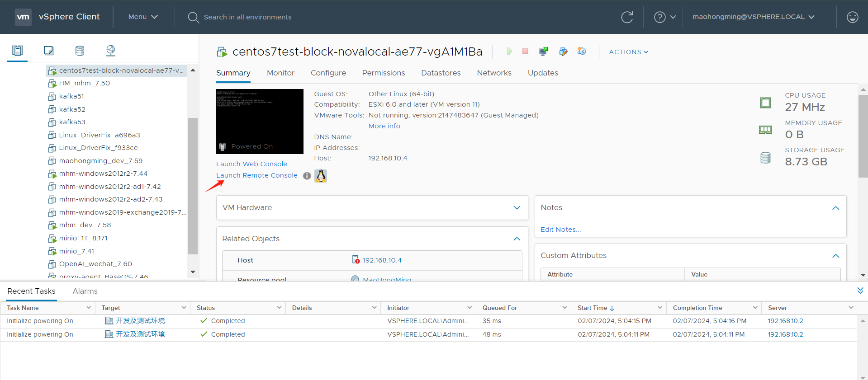Expand the VM Hardware panel
This screenshot has width=868, height=380.
pos(517,207)
